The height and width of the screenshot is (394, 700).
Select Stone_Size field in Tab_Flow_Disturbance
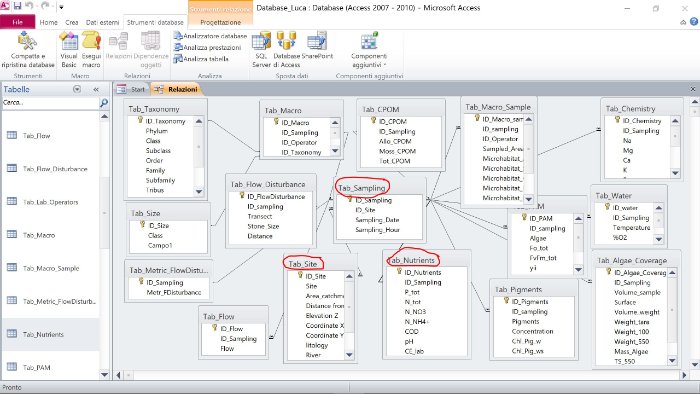pos(263,226)
